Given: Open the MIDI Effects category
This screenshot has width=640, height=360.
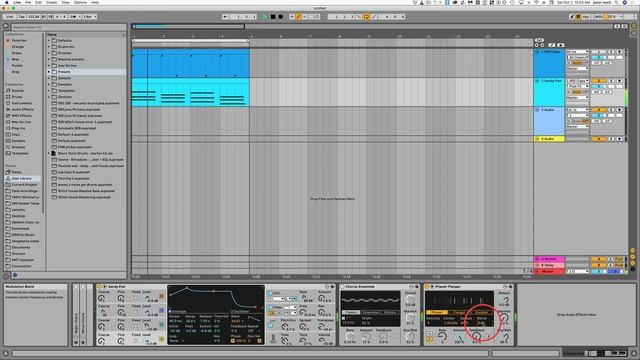Looking at the screenshot, I should (x=22, y=116).
